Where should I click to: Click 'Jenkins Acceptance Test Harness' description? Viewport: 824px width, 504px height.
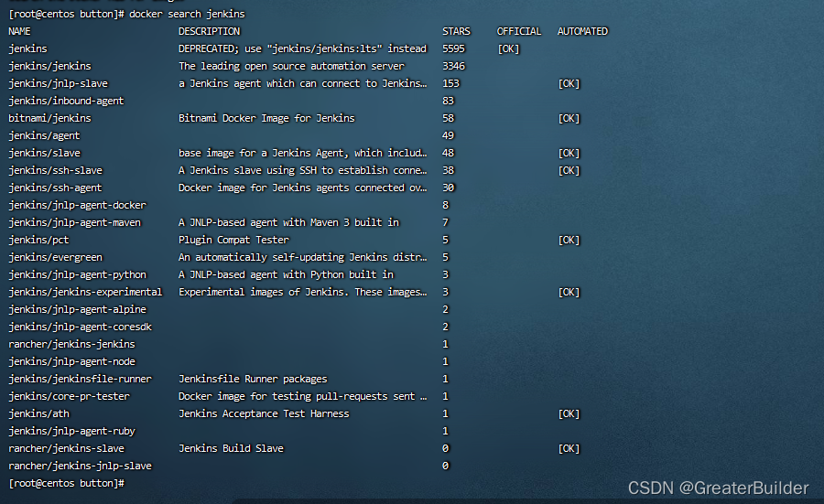coord(264,413)
